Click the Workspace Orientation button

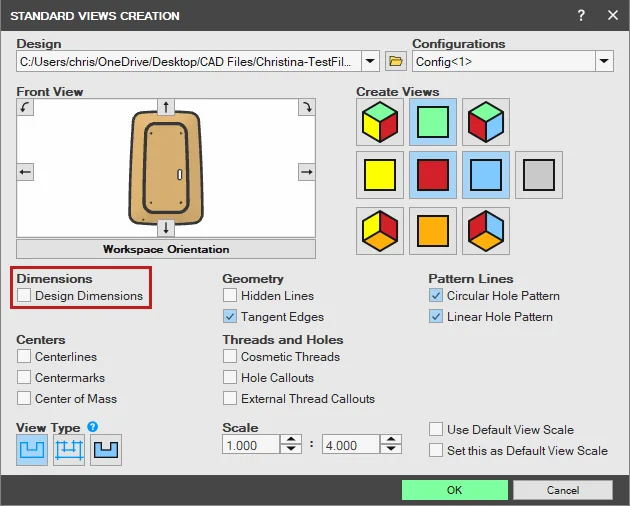point(166,249)
